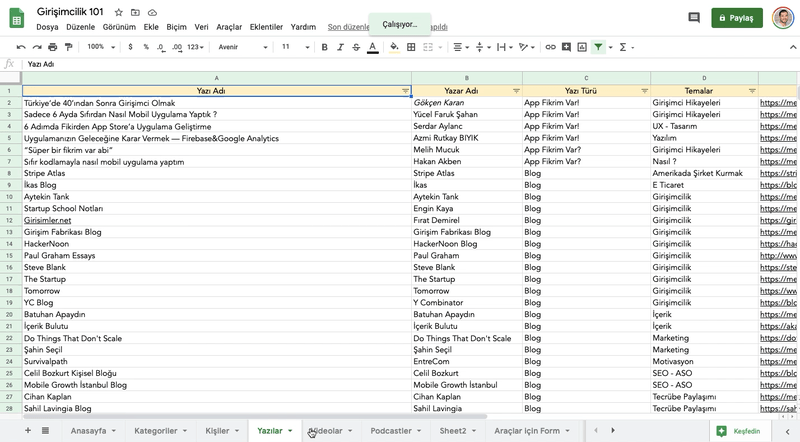Open horizontal align options
The width and height of the screenshot is (800, 442).
coord(461,47)
